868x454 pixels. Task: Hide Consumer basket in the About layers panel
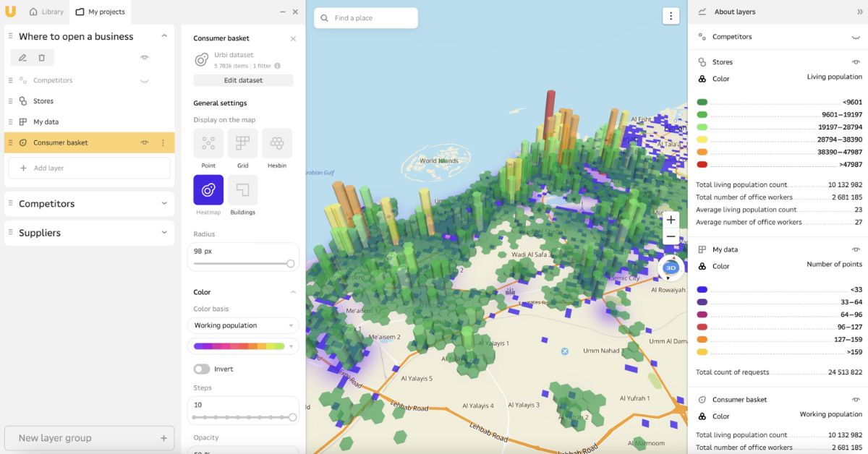pos(856,400)
